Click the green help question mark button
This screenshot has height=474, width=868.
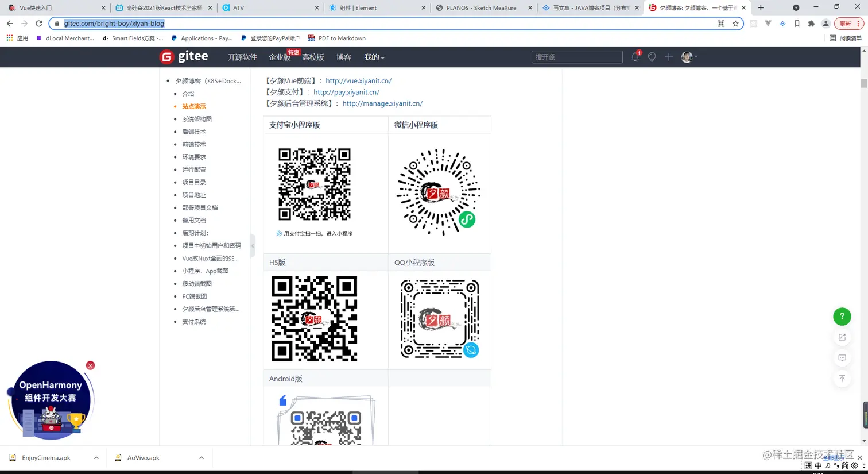point(842,317)
